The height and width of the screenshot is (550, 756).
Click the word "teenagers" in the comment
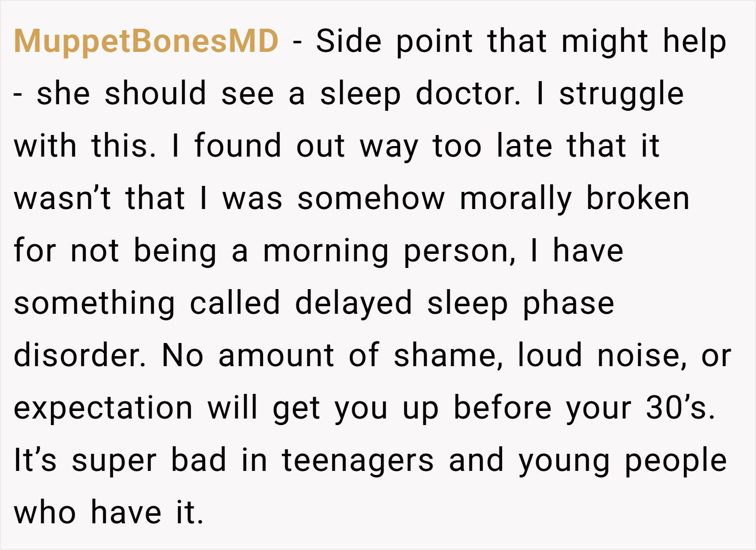tap(357, 461)
